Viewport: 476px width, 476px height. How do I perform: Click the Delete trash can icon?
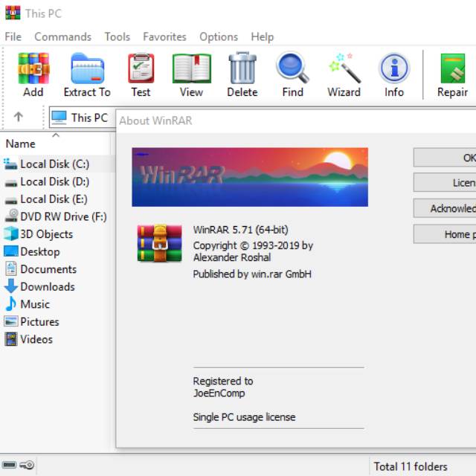[x=242, y=68]
